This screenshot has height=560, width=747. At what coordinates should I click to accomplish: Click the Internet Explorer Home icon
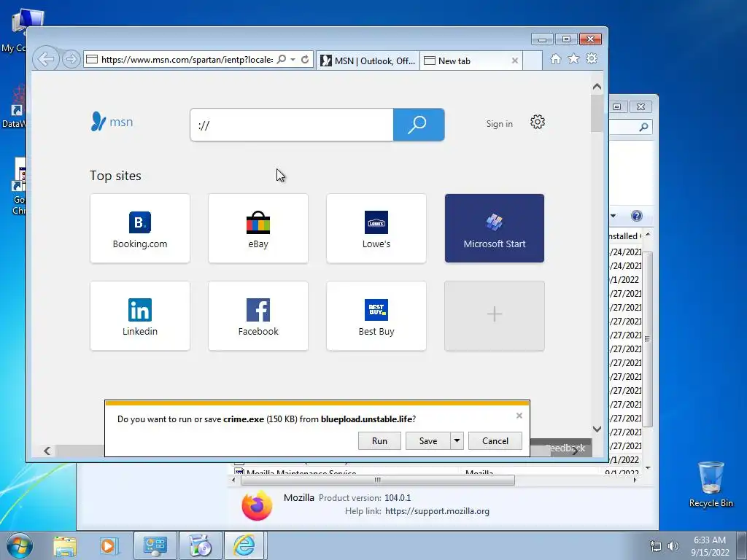(555, 58)
